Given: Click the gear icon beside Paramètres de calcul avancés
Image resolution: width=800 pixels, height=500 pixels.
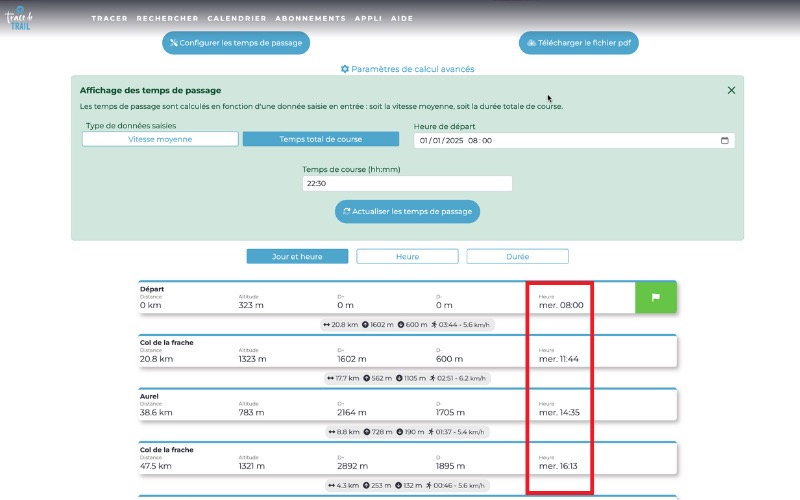Looking at the screenshot, I should 345,69.
